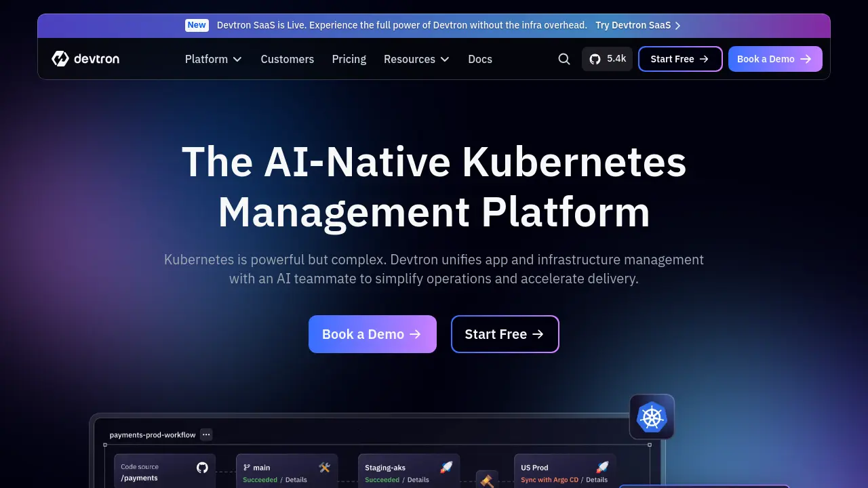Click the New badge in banner
This screenshot has width=868, height=488.
click(197, 25)
